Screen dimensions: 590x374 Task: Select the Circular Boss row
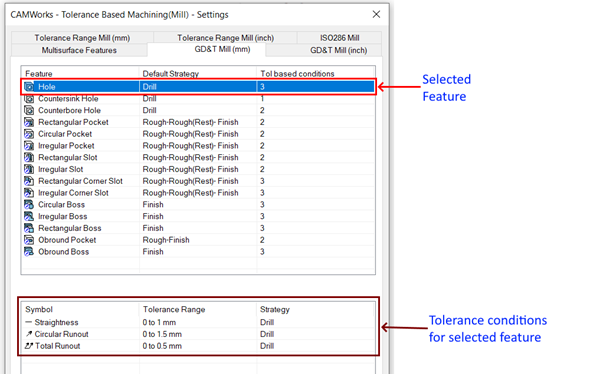198,205
